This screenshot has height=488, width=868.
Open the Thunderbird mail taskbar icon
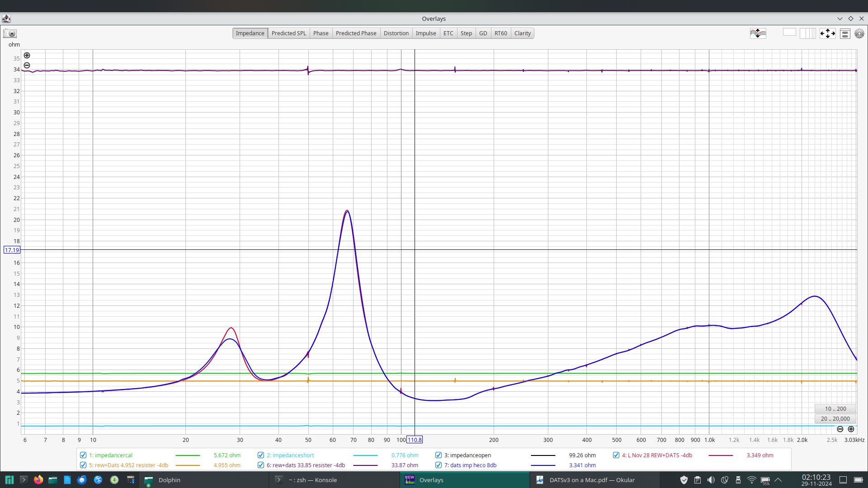(82, 480)
